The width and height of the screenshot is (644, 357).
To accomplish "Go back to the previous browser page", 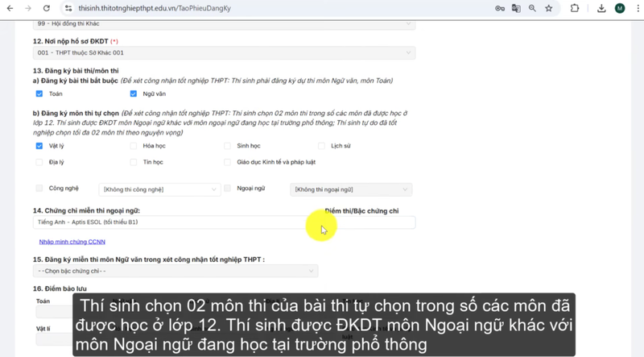I will [x=10, y=8].
